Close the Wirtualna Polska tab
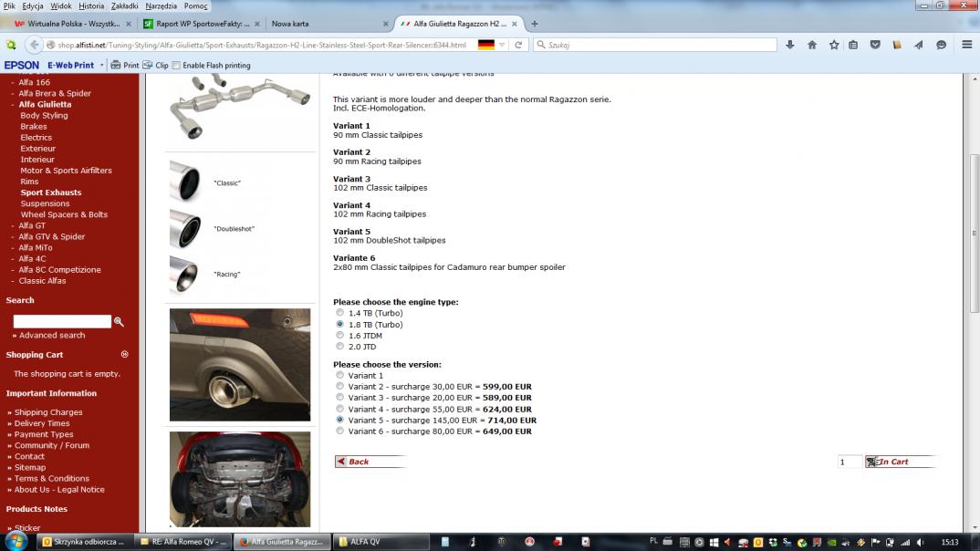 click(128, 24)
